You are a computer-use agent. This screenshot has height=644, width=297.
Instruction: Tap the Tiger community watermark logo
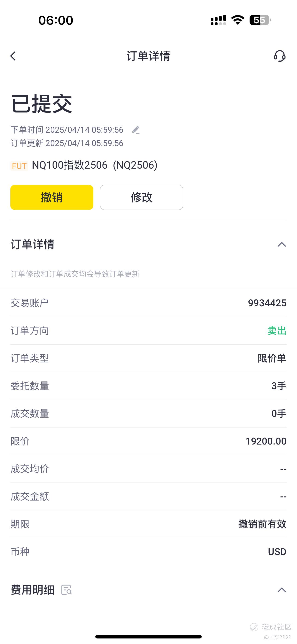click(254, 627)
